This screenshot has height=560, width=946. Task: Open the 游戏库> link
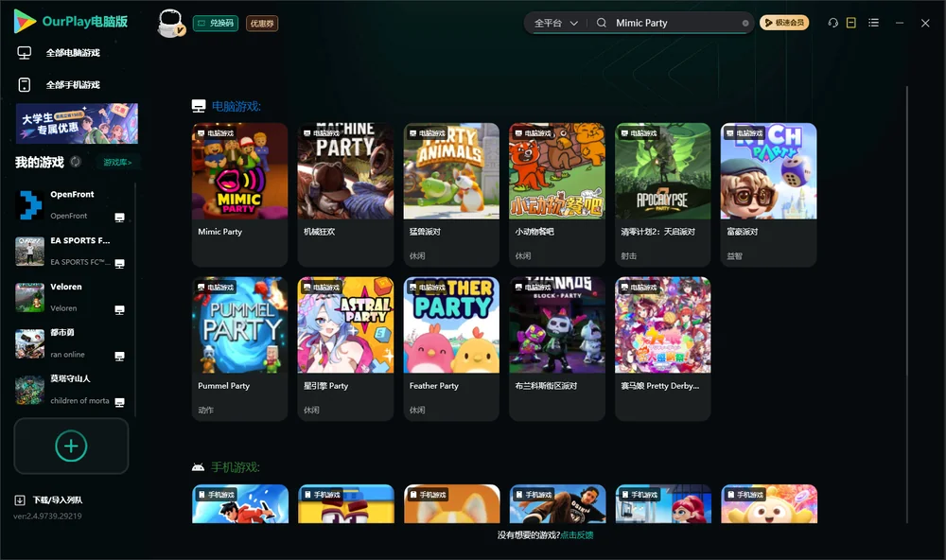point(117,163)
